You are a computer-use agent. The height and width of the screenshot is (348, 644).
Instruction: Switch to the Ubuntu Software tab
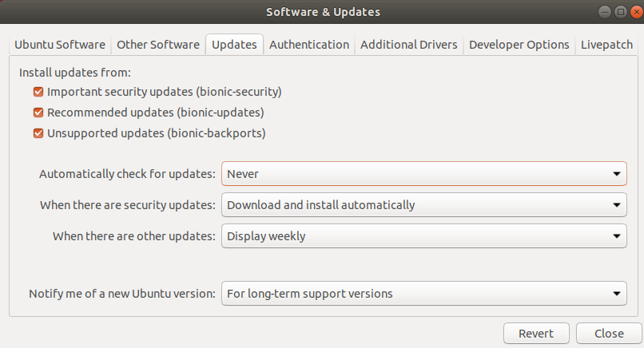coord(60,45)
